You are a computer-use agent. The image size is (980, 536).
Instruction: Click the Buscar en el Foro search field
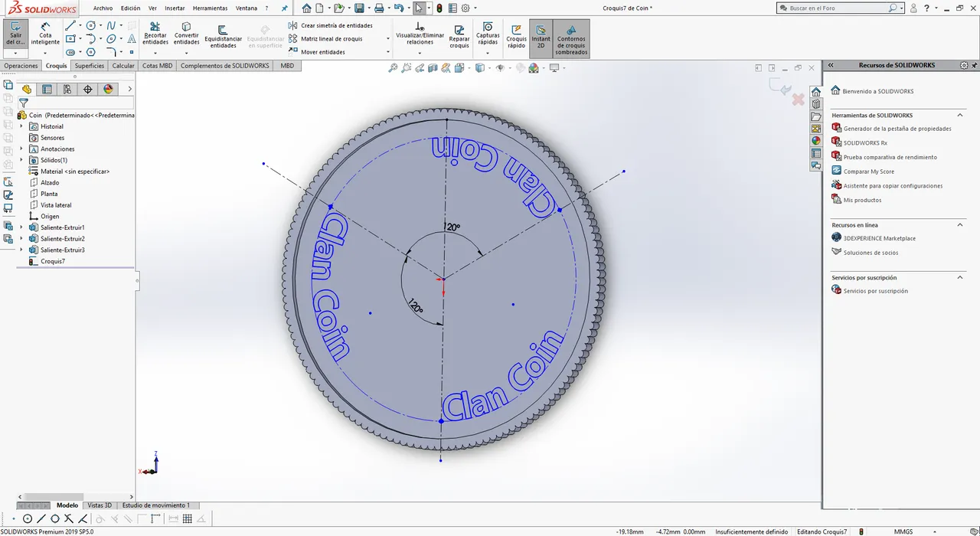pos(839,8)
